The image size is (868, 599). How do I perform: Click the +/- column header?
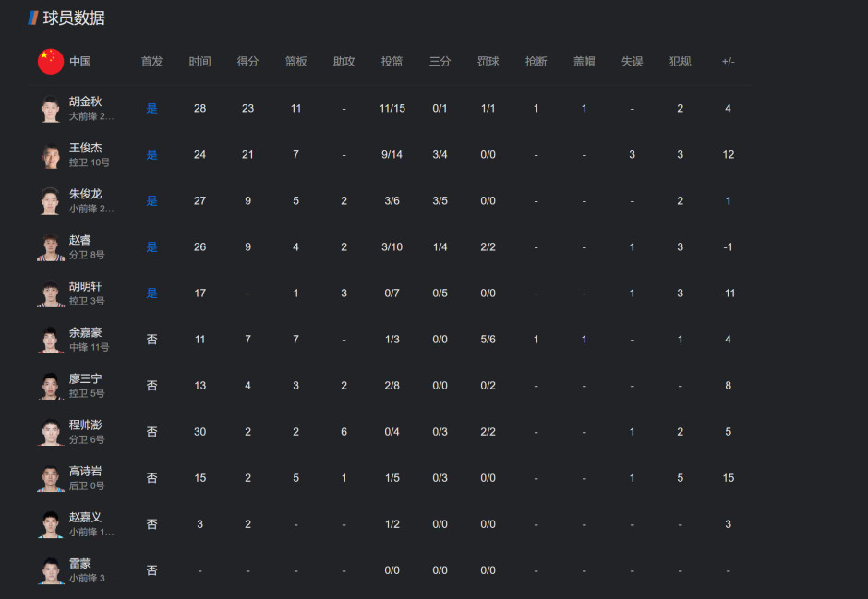[x=728, y=62]
